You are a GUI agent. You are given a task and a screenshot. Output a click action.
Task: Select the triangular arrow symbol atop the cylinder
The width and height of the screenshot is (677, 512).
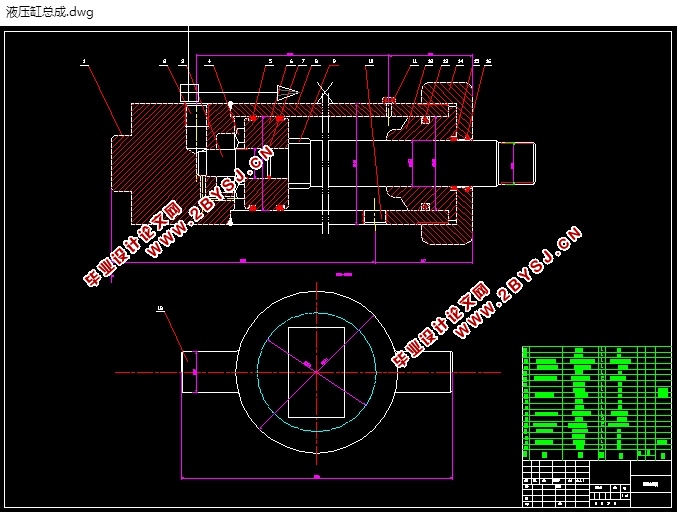(285, 93)
